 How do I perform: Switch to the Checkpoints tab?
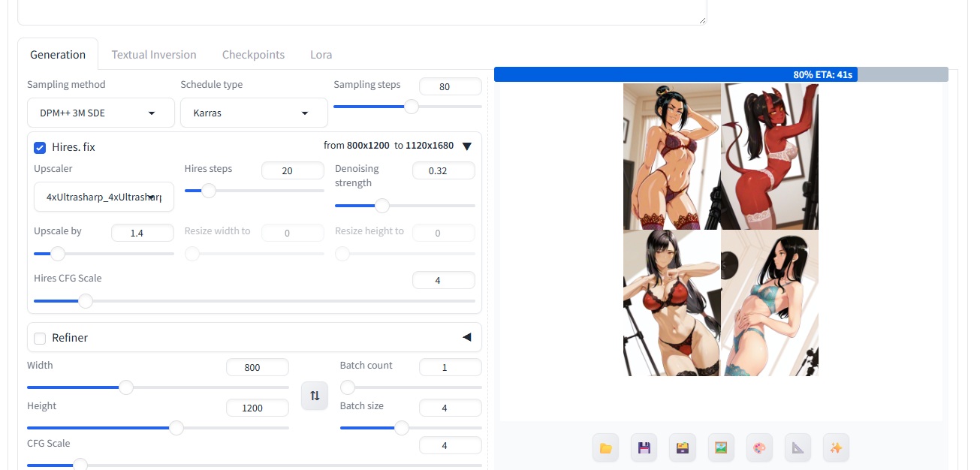click(253, 55)
